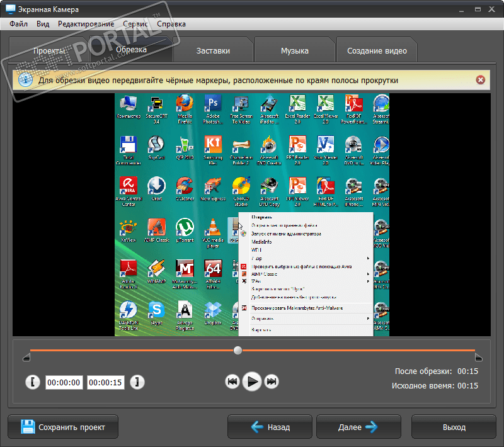
Task: Open the Создание видео tab
Action: point(377,51)
